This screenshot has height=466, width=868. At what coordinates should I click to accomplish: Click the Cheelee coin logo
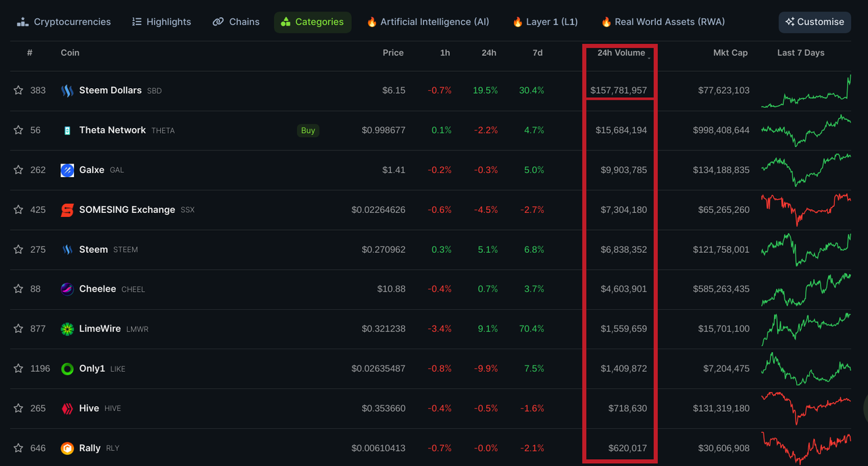(x=67, y=289)
